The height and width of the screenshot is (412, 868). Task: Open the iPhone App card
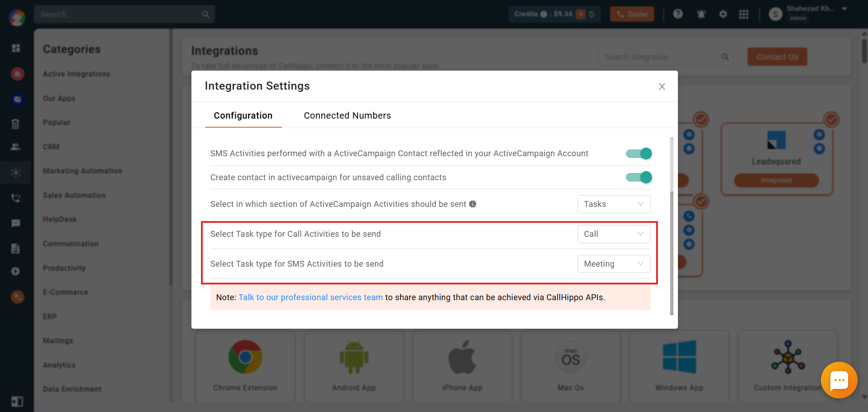coord(462,366)
